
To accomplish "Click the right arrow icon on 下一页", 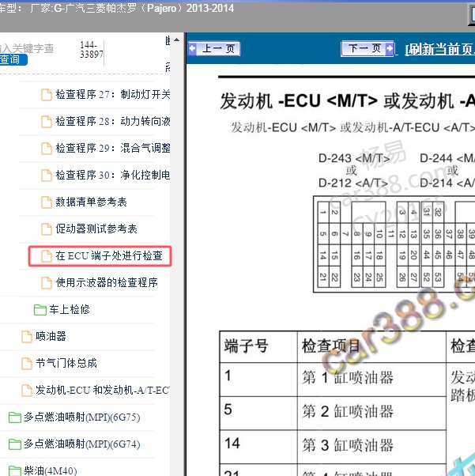I will pyautogui.click(x=390, y=48).
